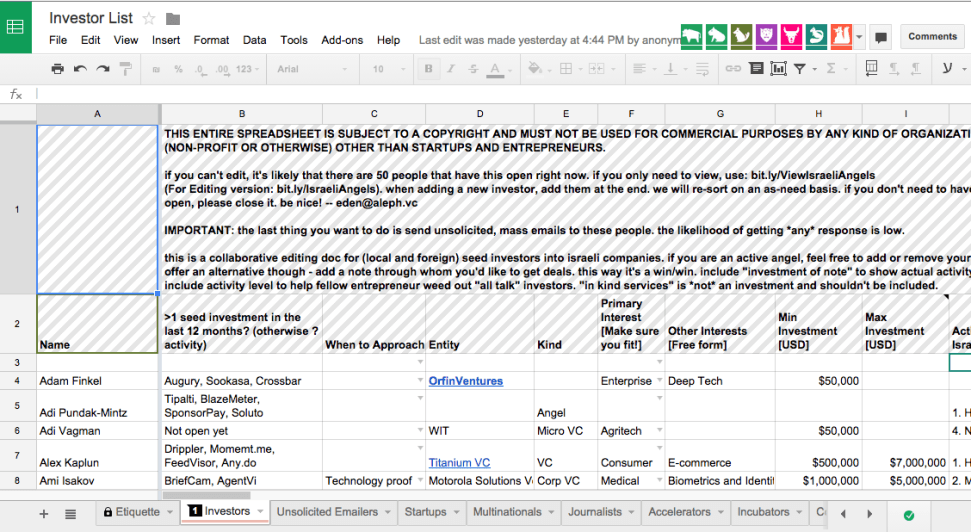The height and width of the screenshot is (532, 971).
Task: Open the fill color picker
Action: 538,69
